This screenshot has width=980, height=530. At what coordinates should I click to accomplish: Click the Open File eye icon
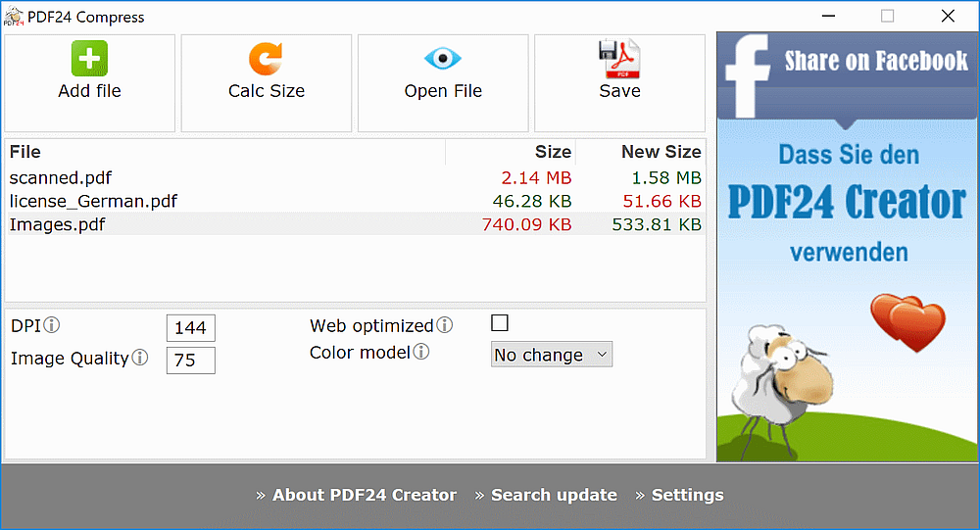443,59
